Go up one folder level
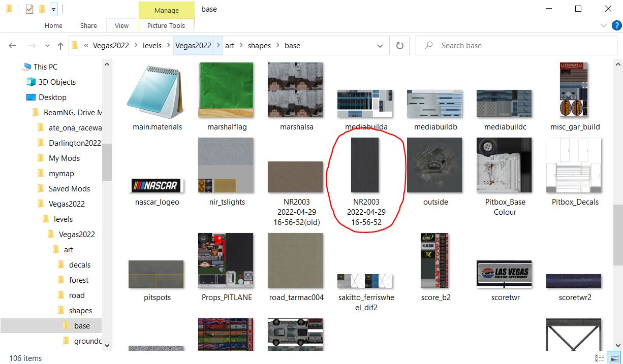623x364 pixels. click(60, 46)
